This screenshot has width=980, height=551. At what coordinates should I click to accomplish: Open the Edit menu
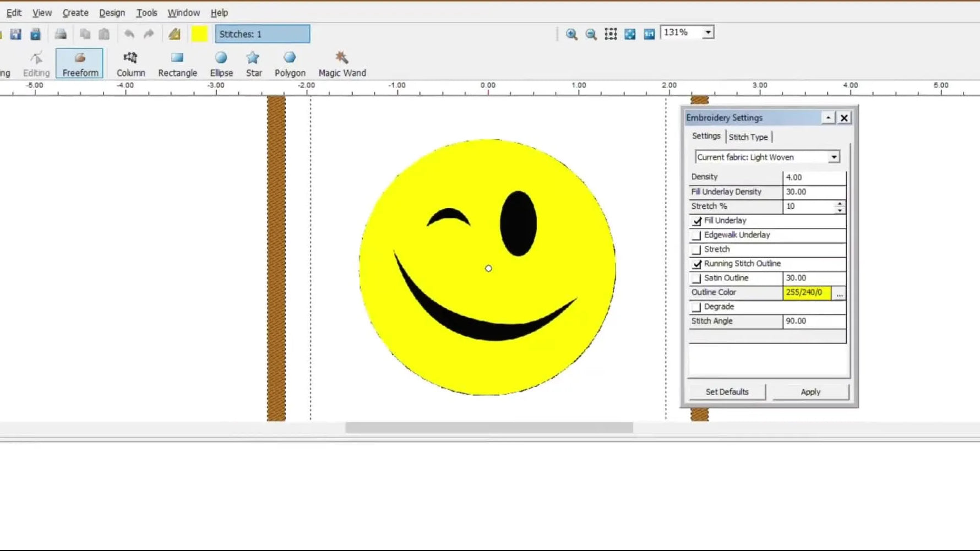click(14, 12)
